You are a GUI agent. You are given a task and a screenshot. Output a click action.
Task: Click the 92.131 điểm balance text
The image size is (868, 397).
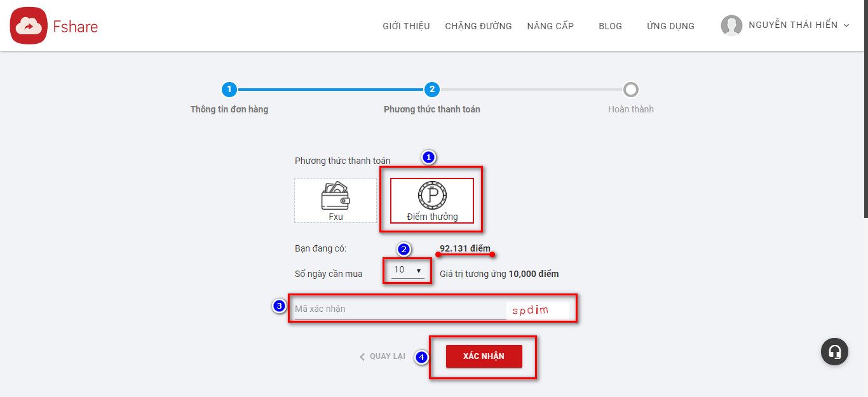pyautogui.click(x=465, y=248)
